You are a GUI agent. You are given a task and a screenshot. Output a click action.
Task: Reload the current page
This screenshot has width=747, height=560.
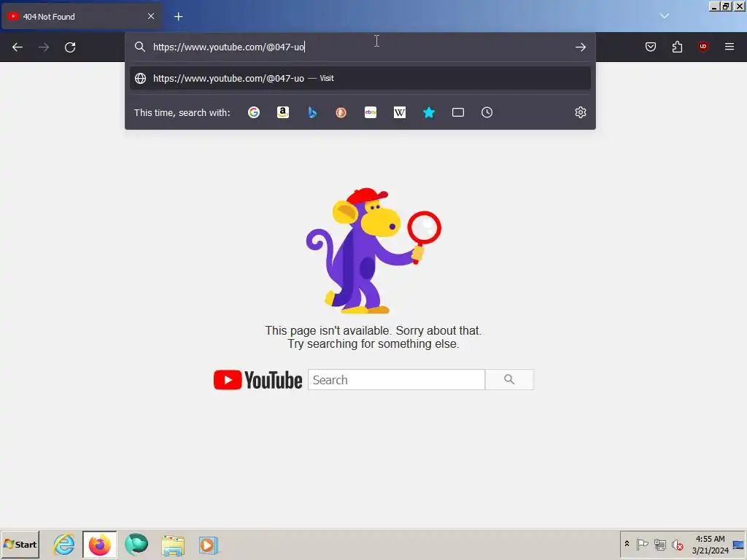pos(70,47)
